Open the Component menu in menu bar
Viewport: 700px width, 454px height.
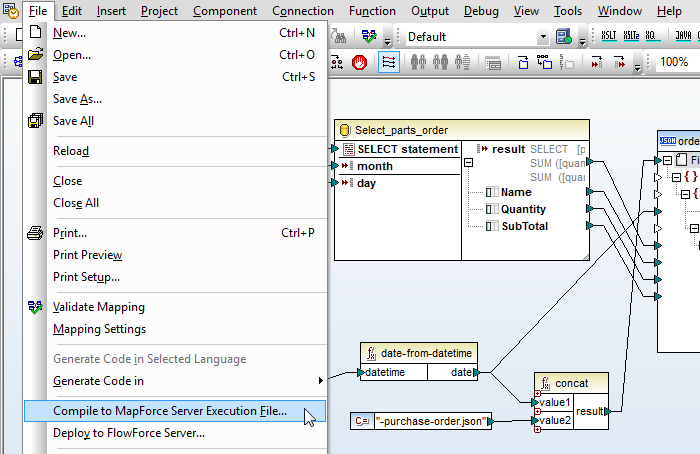[x=224, y=11]
